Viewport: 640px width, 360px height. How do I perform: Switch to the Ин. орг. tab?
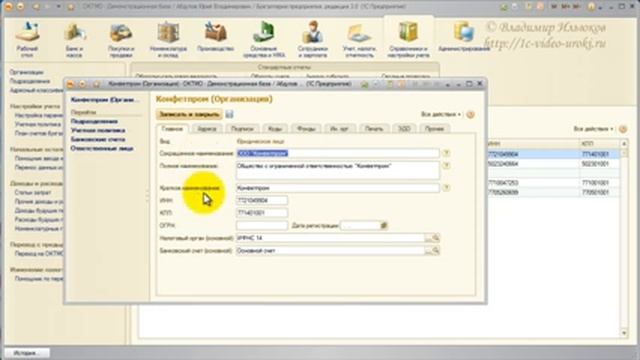pyautogui.click(x=340, y=129)
